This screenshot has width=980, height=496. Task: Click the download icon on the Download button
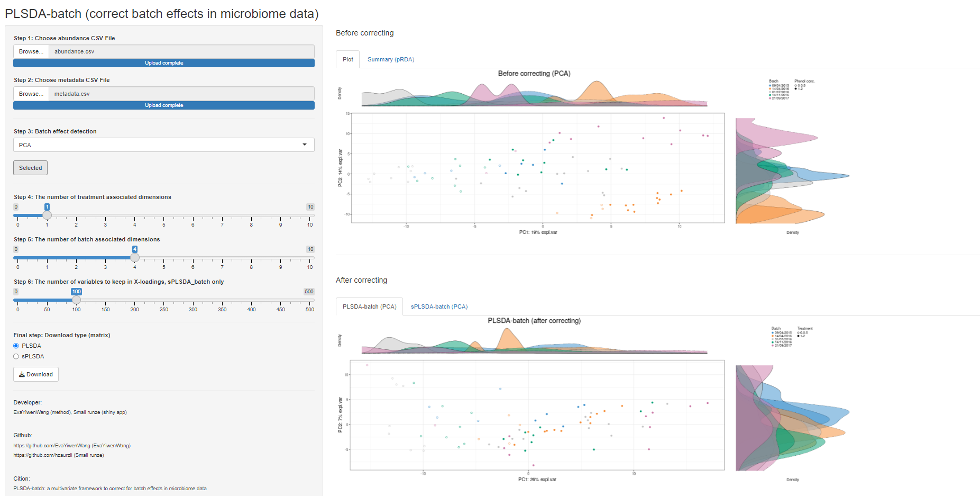(24, 374)
